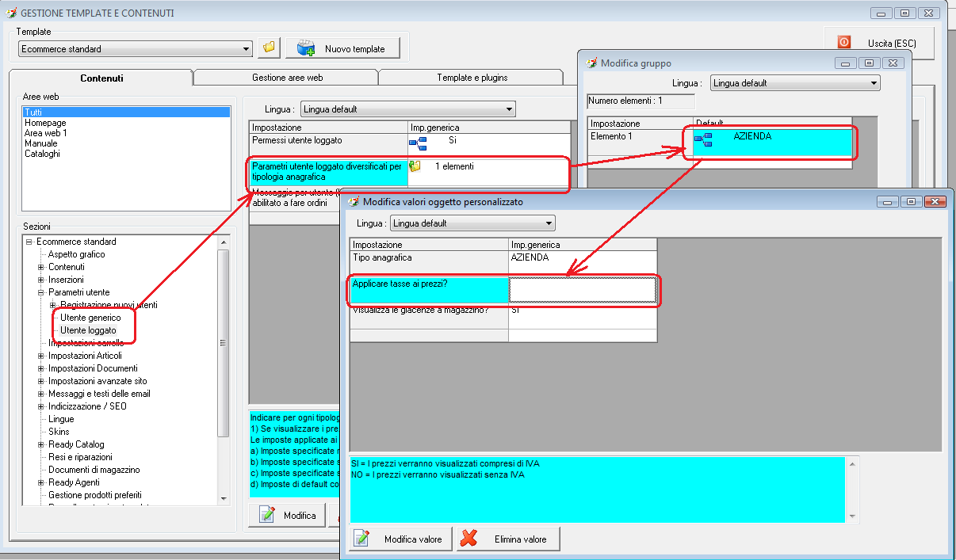
Task: Click the red X icon on Elimina valore
Action: point(469,539)
